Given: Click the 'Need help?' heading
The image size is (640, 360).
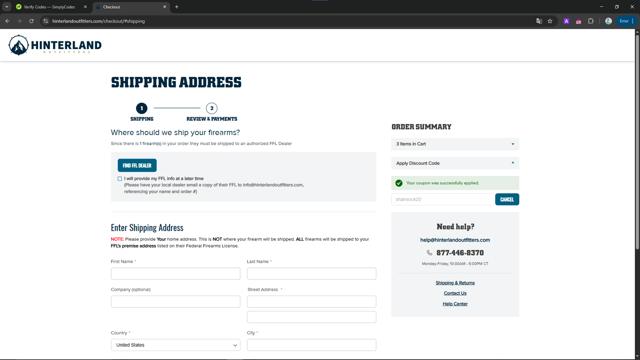Looking at the screenshot, I should click(x=455, y=227).
